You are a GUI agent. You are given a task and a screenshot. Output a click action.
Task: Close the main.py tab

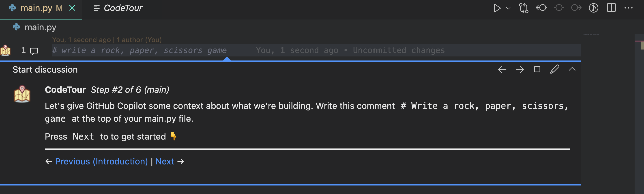(72, 8)
